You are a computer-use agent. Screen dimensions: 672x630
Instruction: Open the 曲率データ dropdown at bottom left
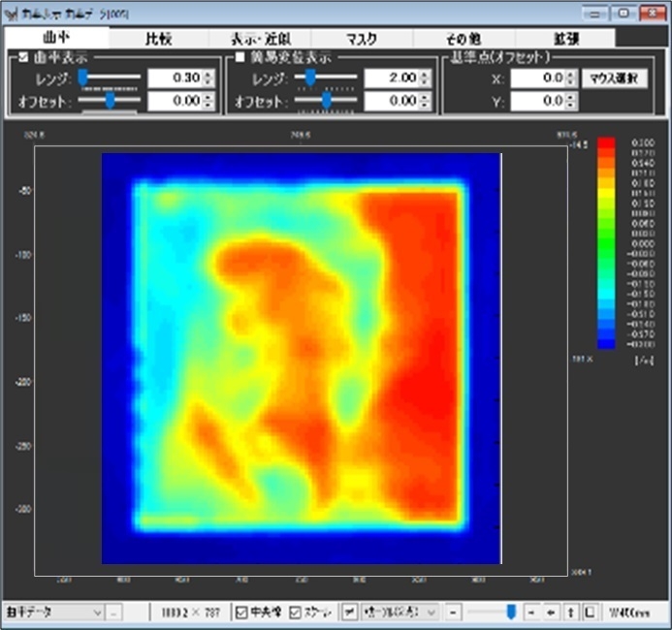(53, 613)
